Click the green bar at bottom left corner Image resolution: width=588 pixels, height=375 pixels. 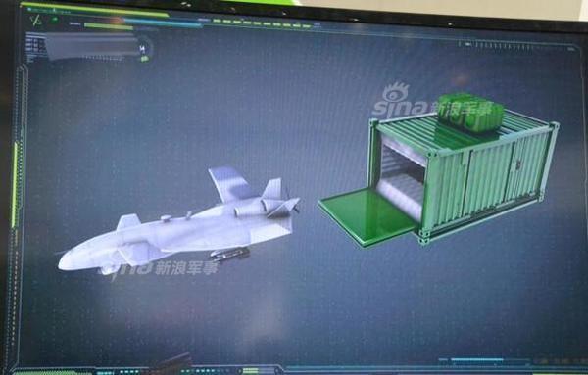click(x=52, y=373)
